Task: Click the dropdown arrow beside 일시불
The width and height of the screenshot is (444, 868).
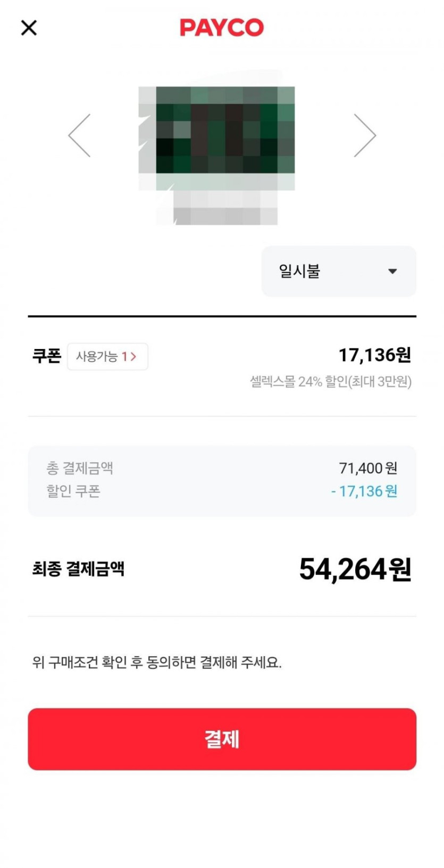Action: coord(392,271)
